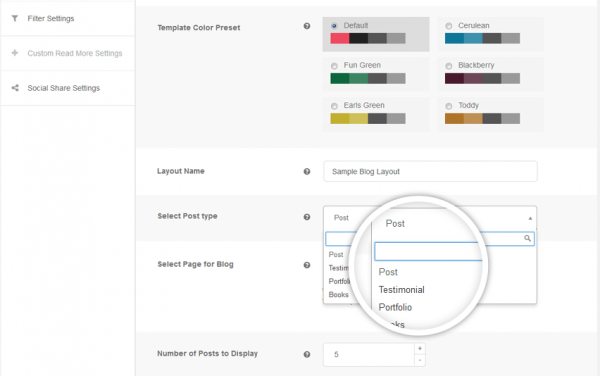Viewport: 600px width, 376px height.
Task: Choose Testimonial in the magnified dropdown list
Action: pyautogui.click(x=401, y=290)
